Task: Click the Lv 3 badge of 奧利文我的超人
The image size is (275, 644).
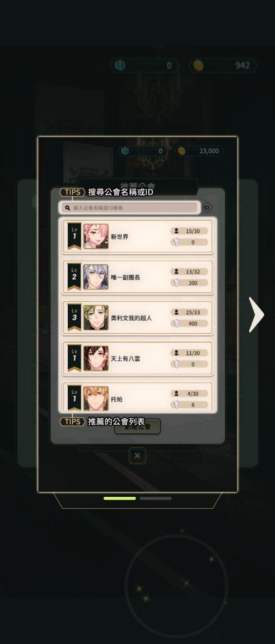Action: [74, 317]
